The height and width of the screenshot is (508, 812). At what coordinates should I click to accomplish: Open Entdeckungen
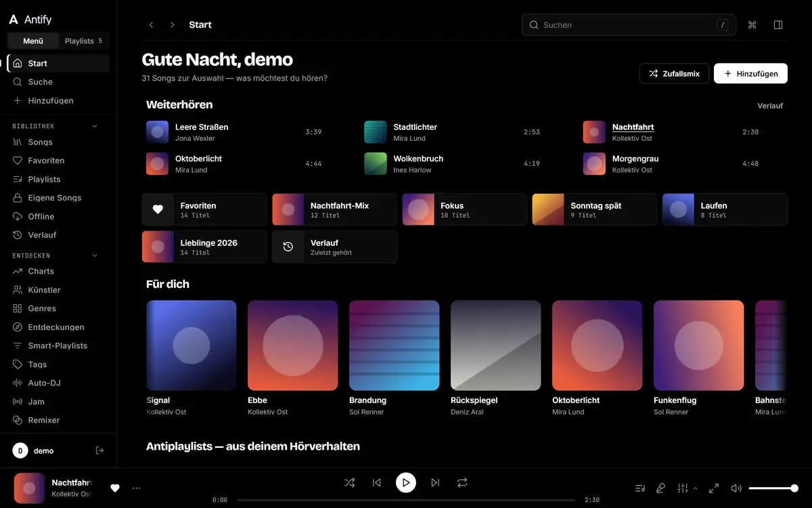coord(58,327)
